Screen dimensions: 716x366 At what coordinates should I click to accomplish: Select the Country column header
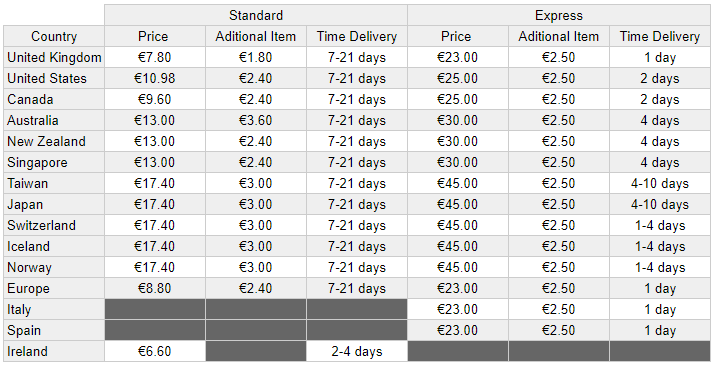click(54, 36)
